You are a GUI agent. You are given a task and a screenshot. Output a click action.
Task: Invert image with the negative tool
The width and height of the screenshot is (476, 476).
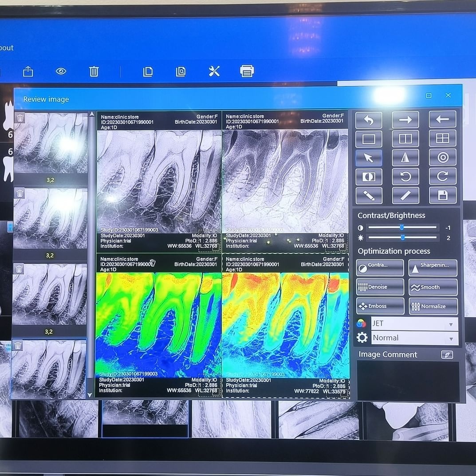369,177
